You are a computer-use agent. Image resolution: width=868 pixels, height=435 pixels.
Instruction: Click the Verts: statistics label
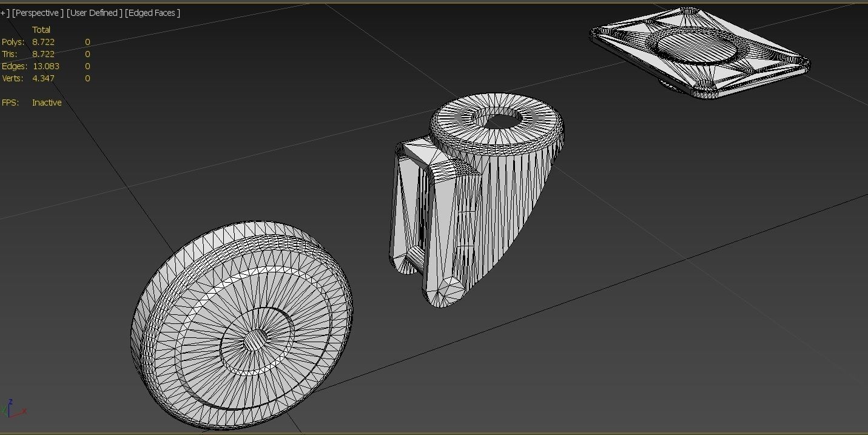tap(13, 78)
